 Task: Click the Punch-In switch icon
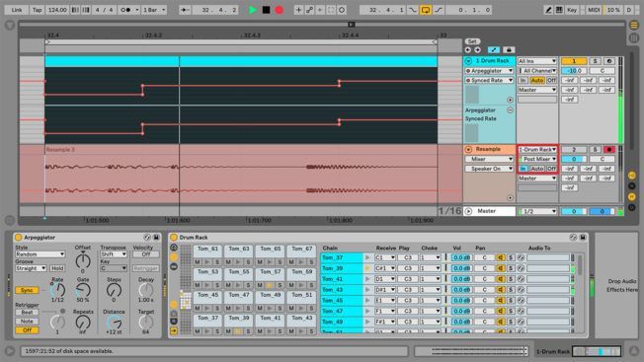pos(412,10)
